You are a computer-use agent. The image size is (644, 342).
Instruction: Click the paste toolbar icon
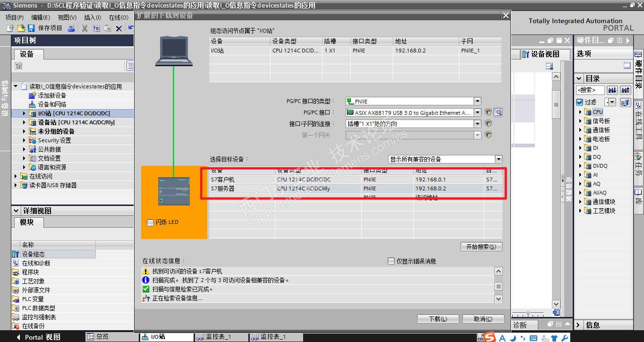point(108,28)
